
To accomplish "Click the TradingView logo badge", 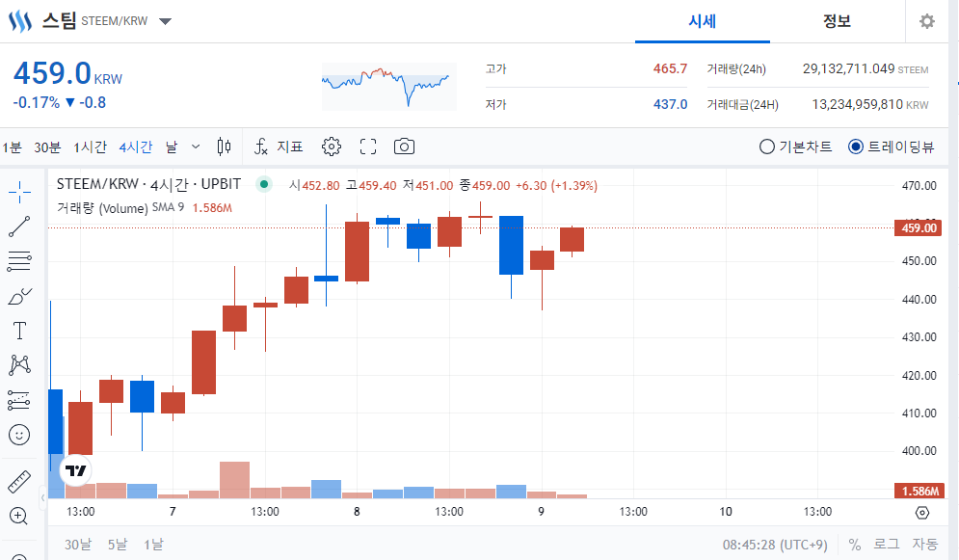I will tap(76, 470).
